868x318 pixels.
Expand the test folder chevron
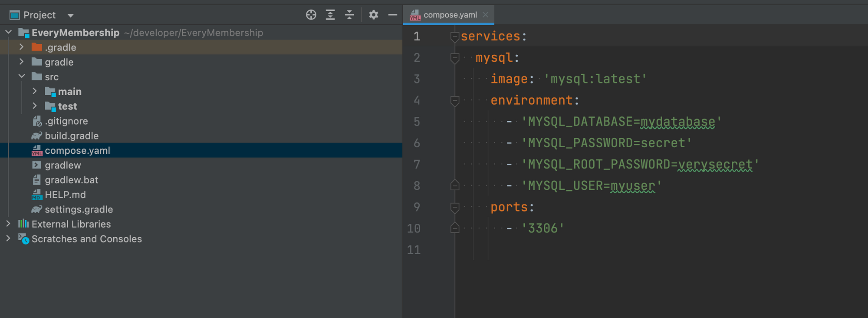[x=35, y=106]
